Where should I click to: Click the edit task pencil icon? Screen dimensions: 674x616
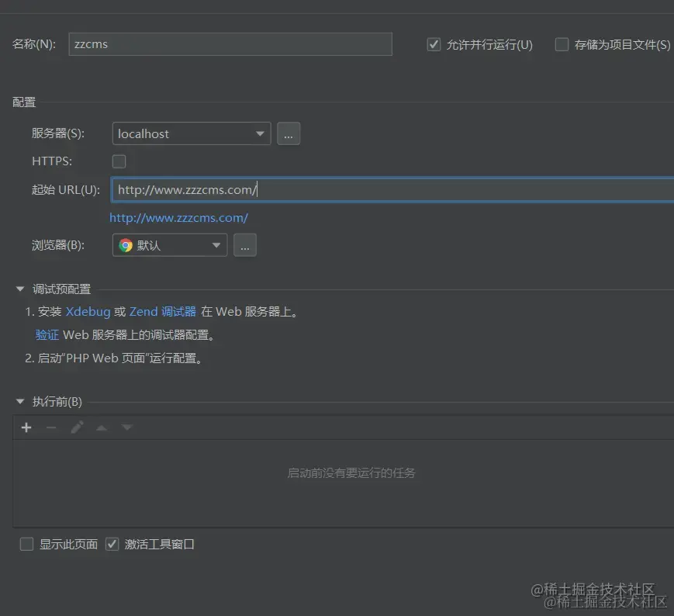click(77, 427)
